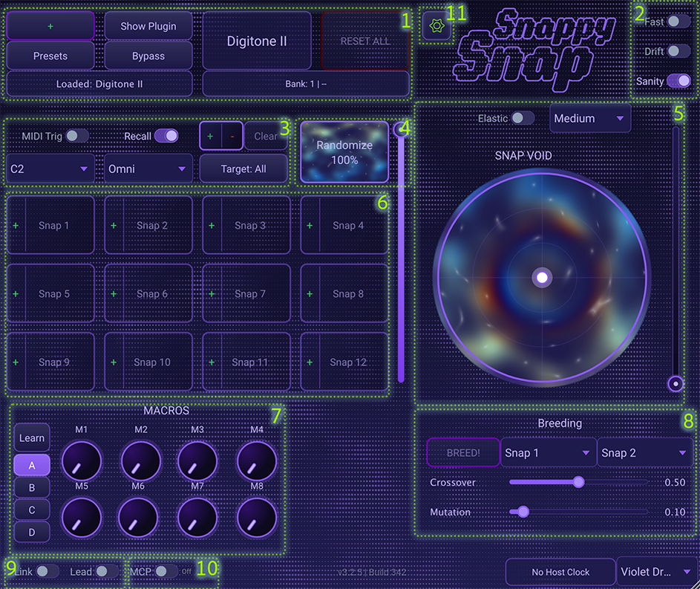
Task: Open the Omni channel dropdown
Action: click(x=148, y=169)
